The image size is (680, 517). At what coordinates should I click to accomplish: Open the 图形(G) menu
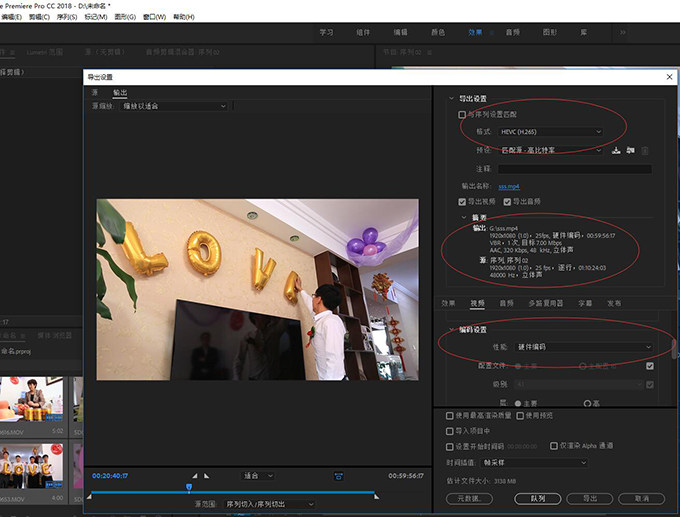[x=125, y=17]
